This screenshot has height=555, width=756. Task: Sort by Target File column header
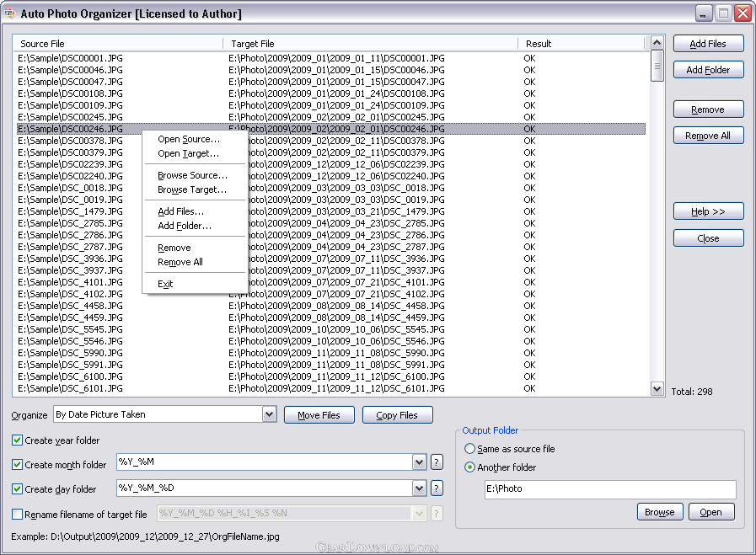[x=370, y=43]
